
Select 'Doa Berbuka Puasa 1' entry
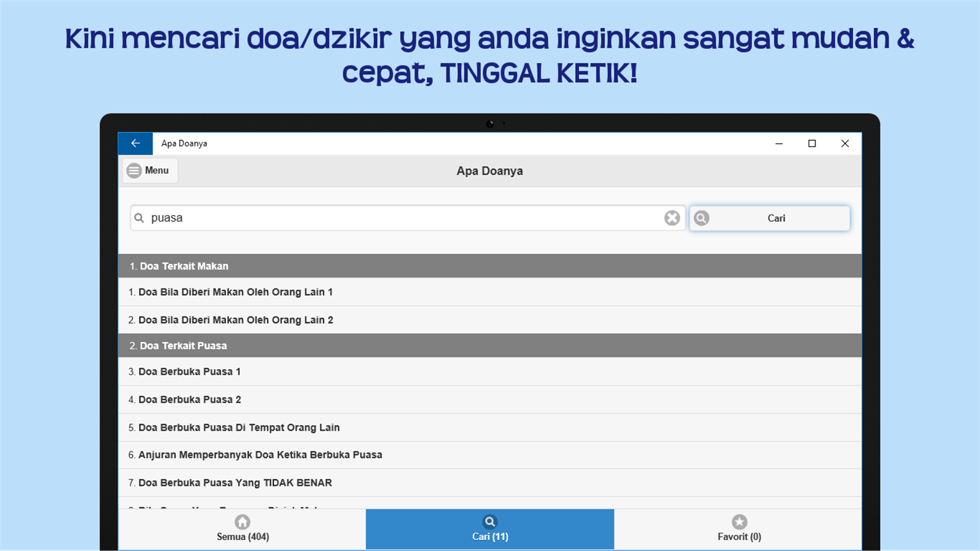pyautogui.click(x=490, y=371)
